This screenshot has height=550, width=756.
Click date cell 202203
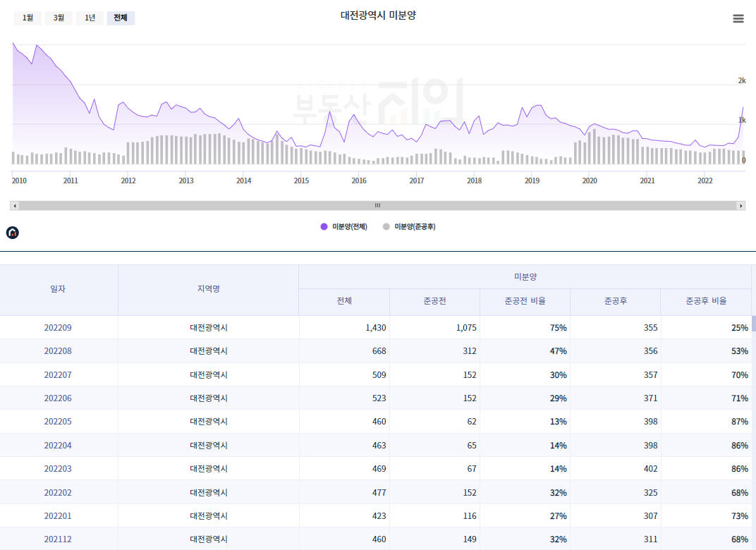pyautogui.click(x=58, y=468)
